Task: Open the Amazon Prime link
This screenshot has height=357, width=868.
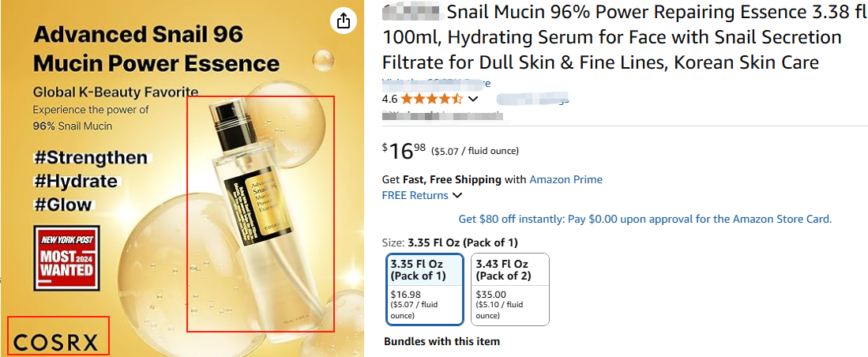Action: point(566,179)
